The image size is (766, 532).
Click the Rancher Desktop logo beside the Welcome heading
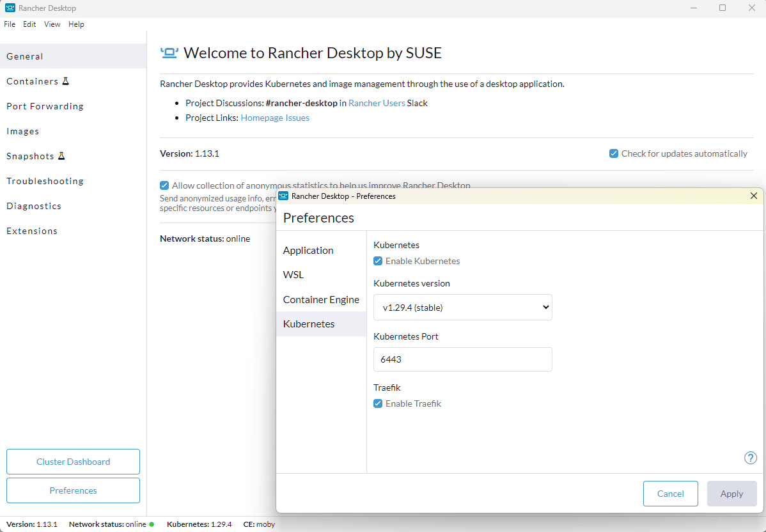tap(169, 53)
